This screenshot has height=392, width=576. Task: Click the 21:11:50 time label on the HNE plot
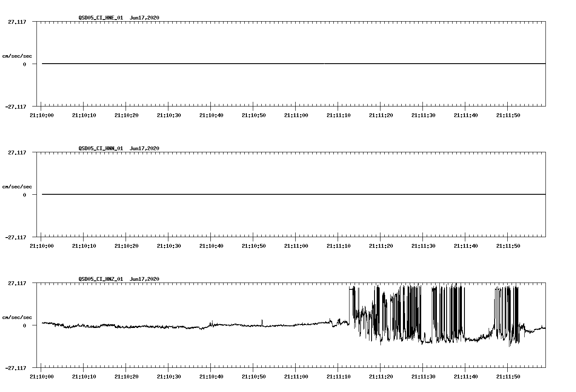coord(508,115)
